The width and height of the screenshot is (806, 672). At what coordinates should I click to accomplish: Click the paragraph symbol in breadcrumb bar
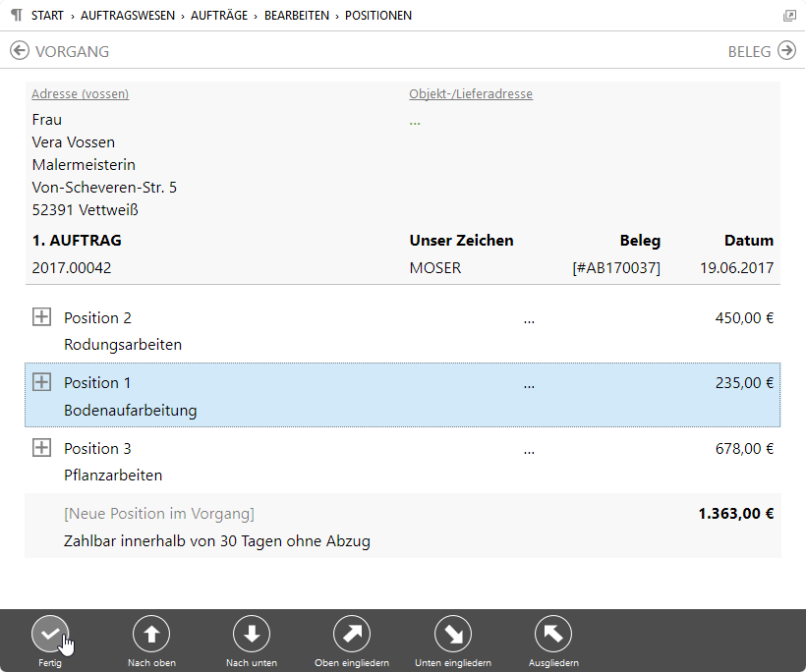(15, 16)
